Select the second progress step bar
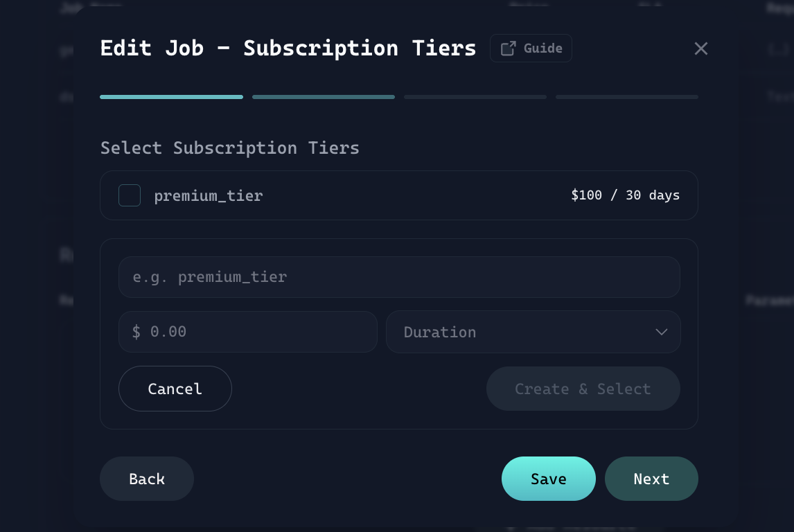This screenshot has height=532, width=794. click(324, 97)
